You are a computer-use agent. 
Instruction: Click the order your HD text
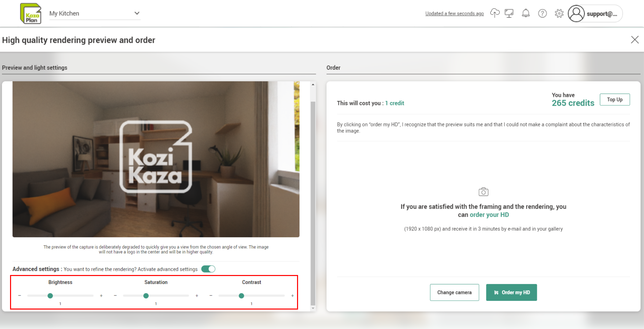[x=489, y=215]
